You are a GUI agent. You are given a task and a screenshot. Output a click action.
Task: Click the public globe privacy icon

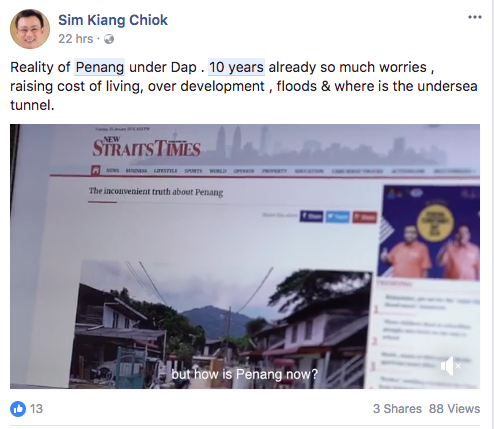(109, 39)
